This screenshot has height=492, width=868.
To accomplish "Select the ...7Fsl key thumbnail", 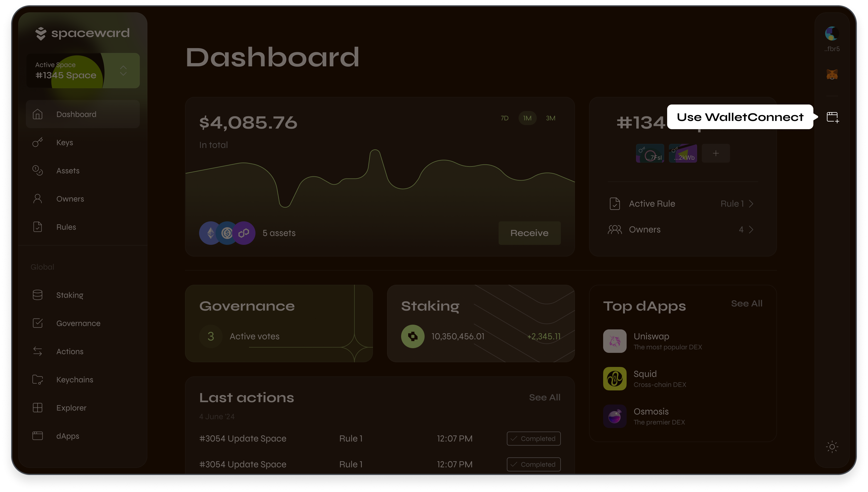I will (x=650, y=154).
